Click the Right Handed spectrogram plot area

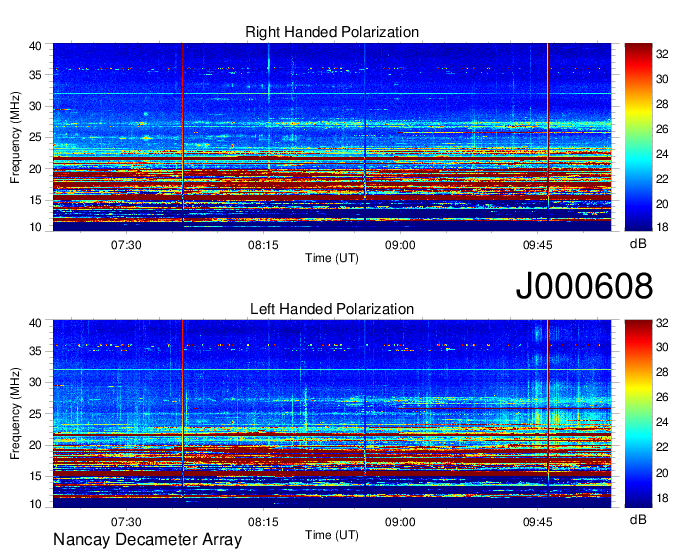332,137
